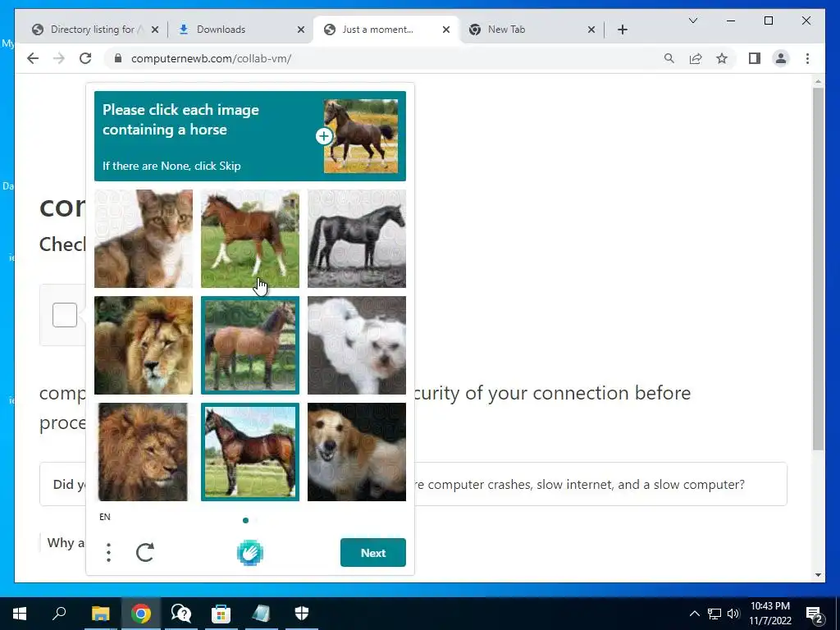Image resolution: width=840 pixels, height=630 pixels.
Task: Click the Next button in captcha
Action: (373, 552)
